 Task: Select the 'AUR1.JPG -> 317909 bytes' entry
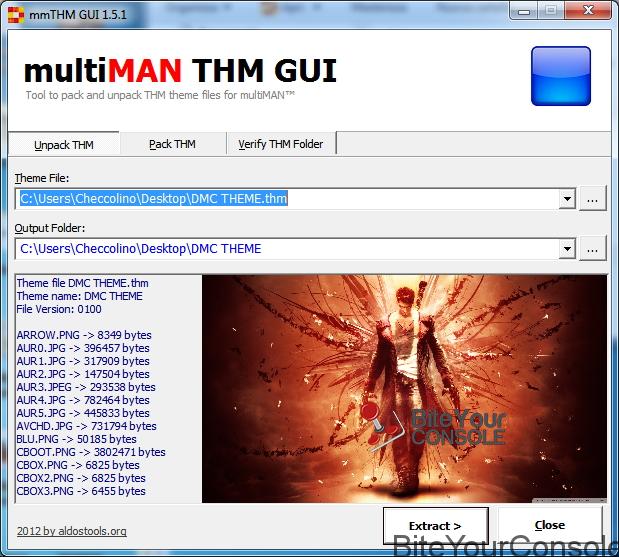click(83, 361)
